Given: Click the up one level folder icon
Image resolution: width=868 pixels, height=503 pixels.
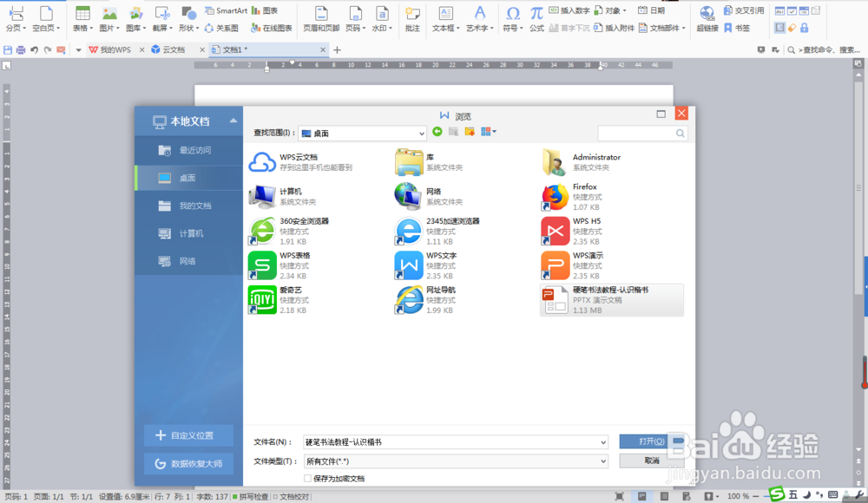Looking at the screenshot, I should click(x=453, y=132).
